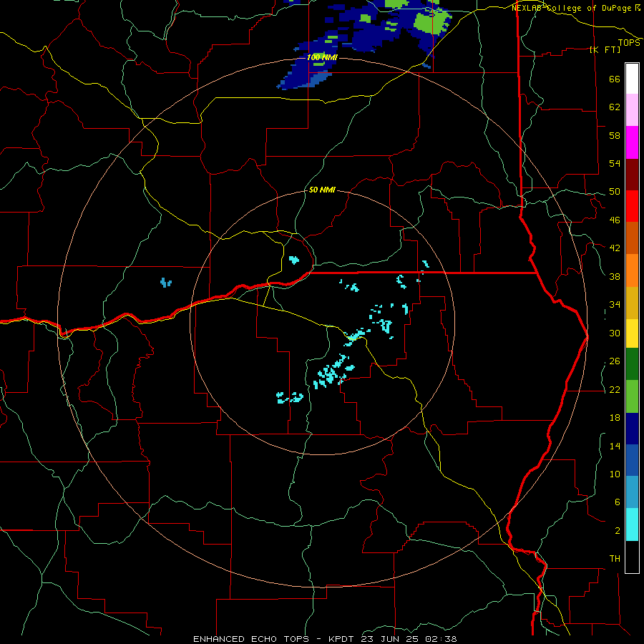Click the "66" legend value

tap(615, 79)
